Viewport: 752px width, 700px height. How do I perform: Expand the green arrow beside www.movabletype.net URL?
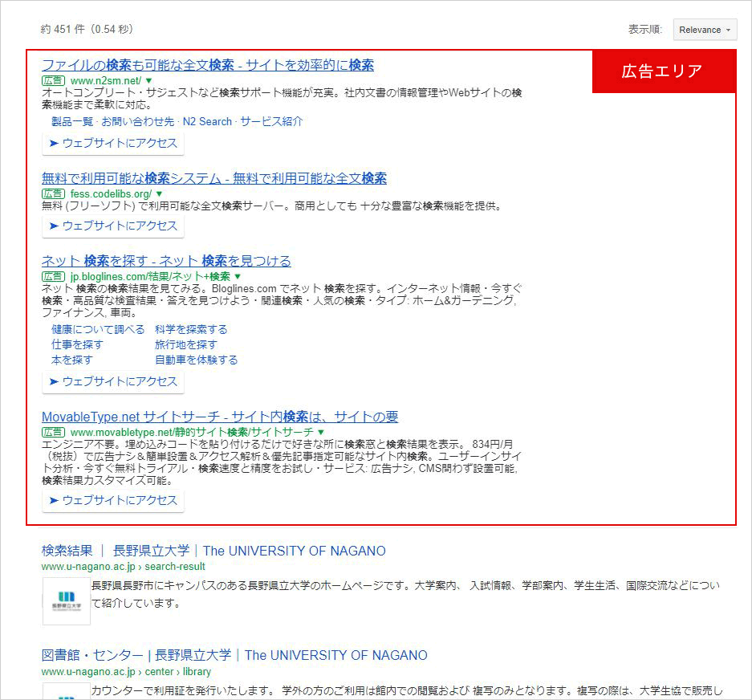(x=321, y=433)
